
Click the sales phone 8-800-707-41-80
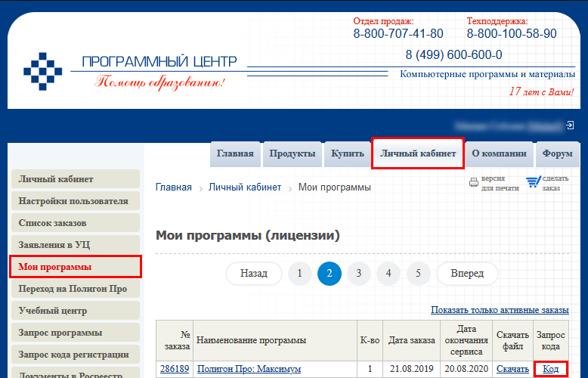(398, 34)
